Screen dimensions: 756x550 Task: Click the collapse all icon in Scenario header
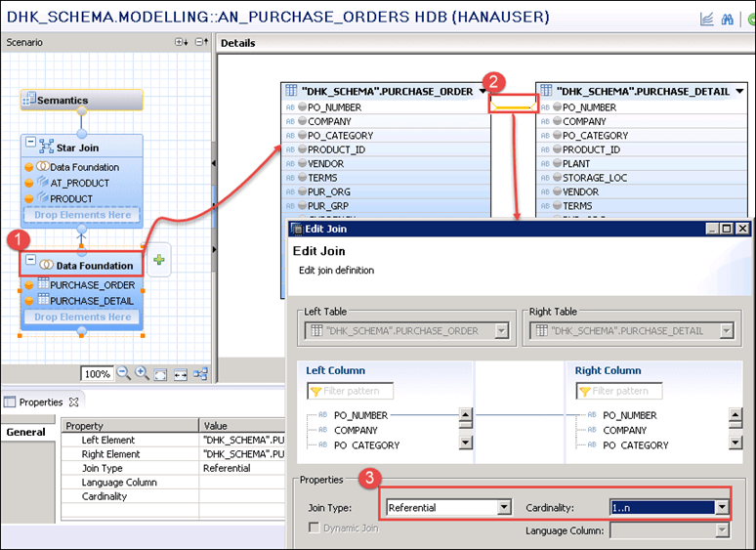point(201,42)
